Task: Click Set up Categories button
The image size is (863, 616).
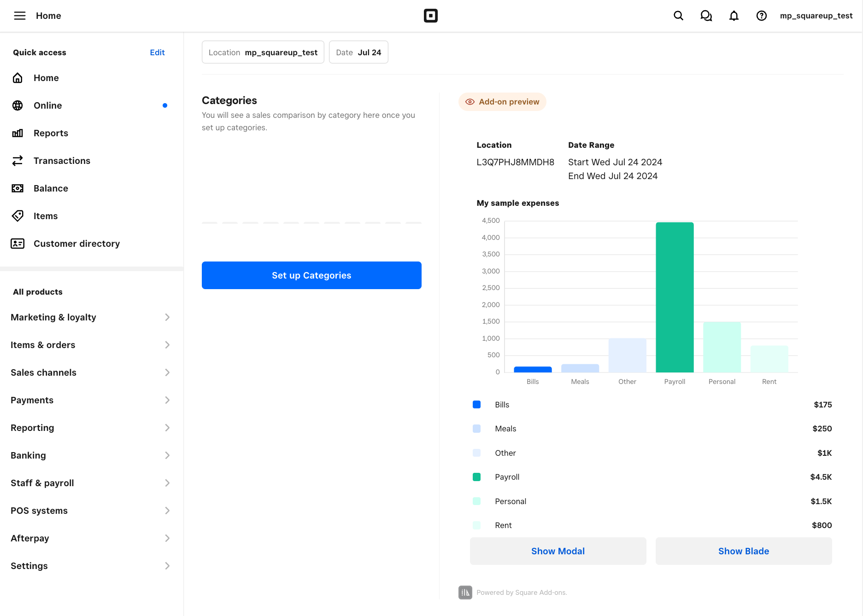Action: click(311, 275)
